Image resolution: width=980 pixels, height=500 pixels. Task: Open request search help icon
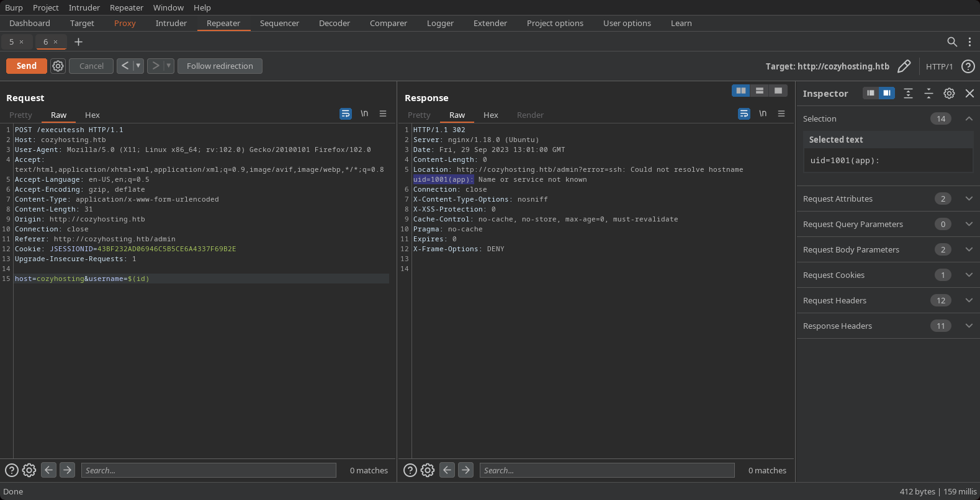pos(12,470)
